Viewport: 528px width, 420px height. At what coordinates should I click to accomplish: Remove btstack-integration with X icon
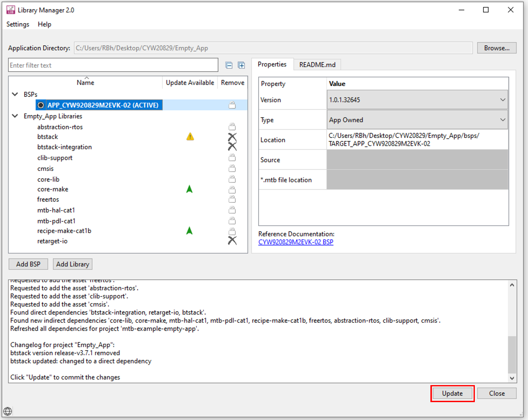click(232, 147)
